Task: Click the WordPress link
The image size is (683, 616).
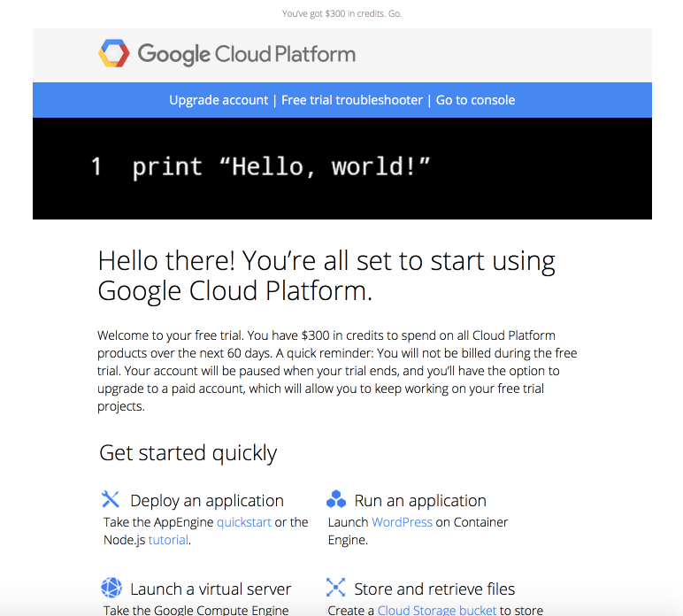Action: [x=402, y=522]
